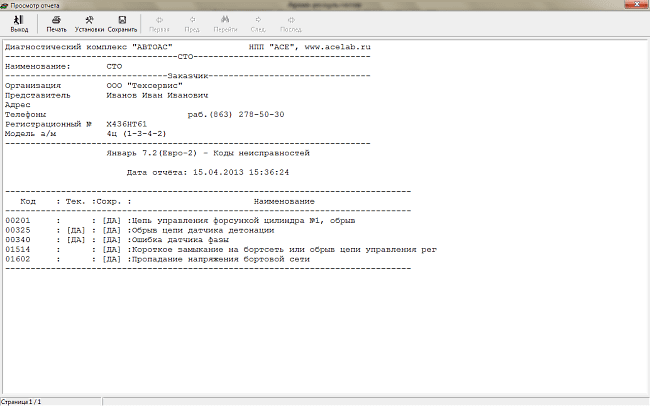Viewport: 650px width, 406px height.
Task: Click the Выход (Exit) toolbar icon
Action: [x=18, y=24]
